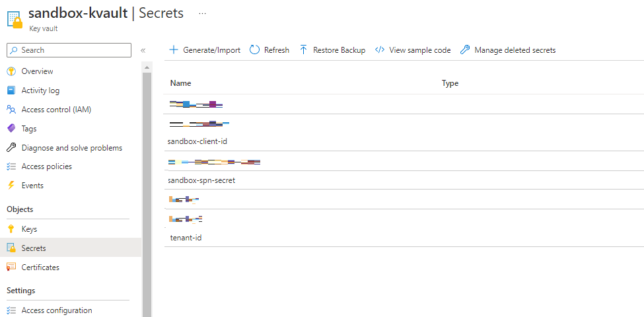Open Certificates page
The height and width of the screenshot is (317, 644).
(40, 267)
